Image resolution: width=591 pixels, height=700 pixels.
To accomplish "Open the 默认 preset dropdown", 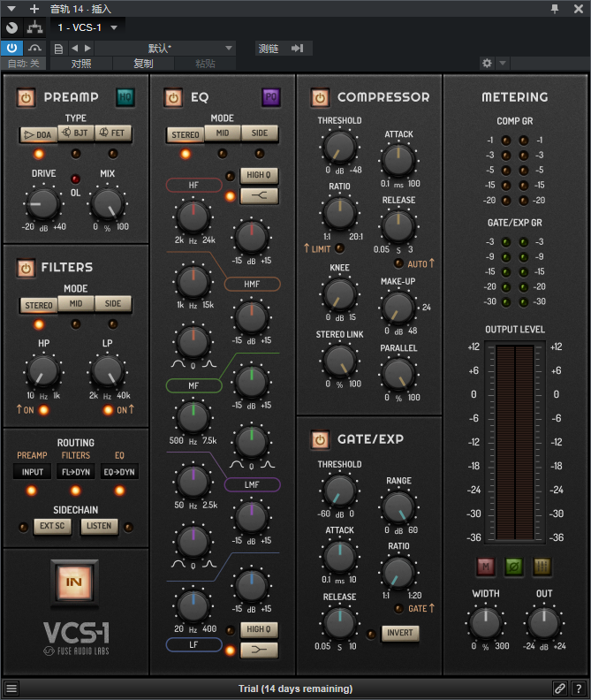I will pyautogui.click(x=164, y=49).
